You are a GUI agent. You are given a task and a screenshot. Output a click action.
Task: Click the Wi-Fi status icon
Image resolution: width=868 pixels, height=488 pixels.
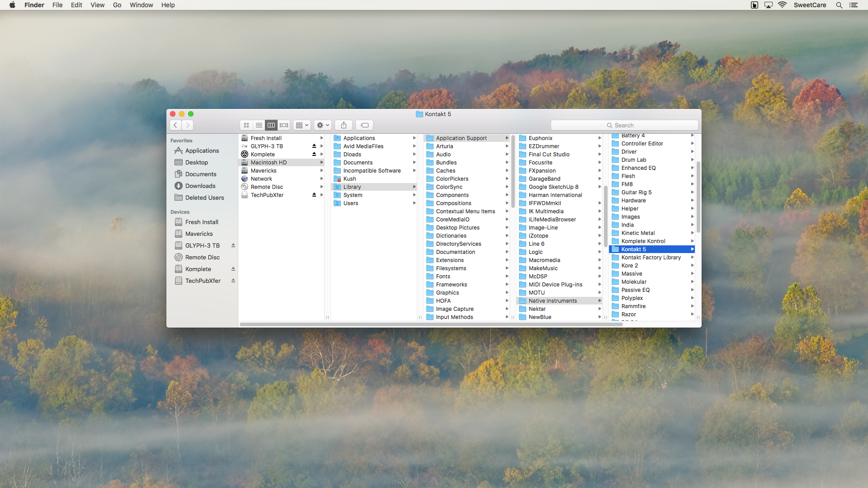[x=783, y=5]
